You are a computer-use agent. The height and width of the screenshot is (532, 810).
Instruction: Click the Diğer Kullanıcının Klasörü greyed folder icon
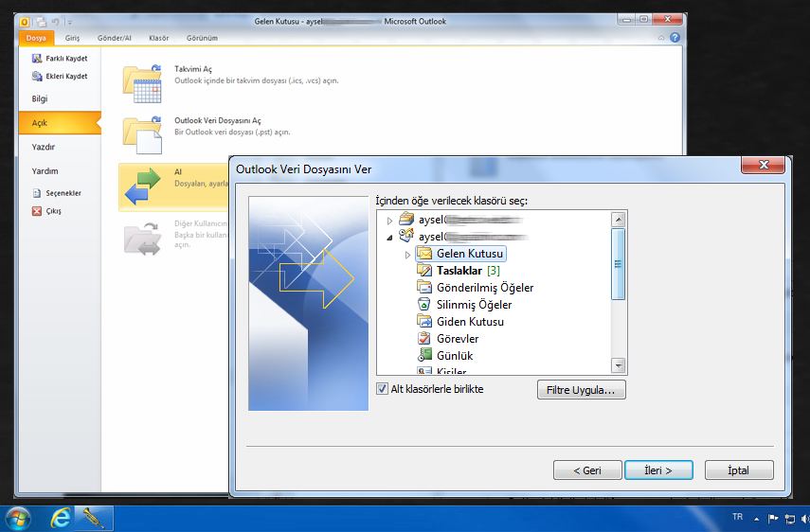point(142,239)
